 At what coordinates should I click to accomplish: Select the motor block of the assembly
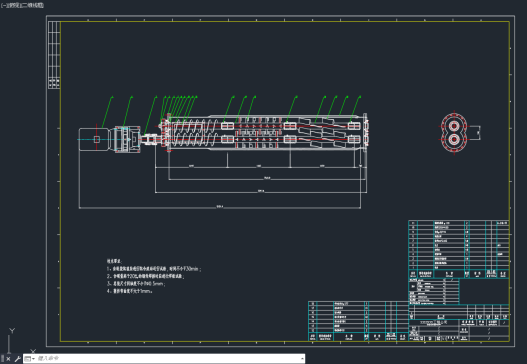[x=94, y=139]
